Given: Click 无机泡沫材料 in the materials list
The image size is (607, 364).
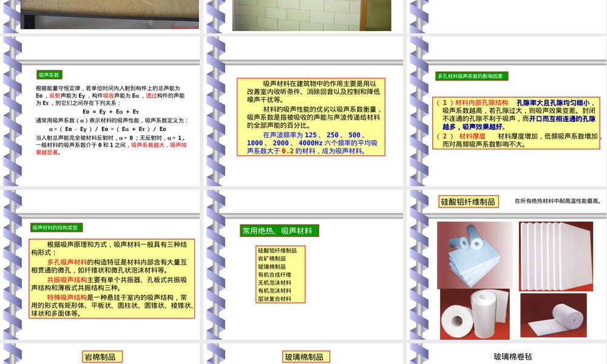Looking at the screenshot, I should point(274,283).
